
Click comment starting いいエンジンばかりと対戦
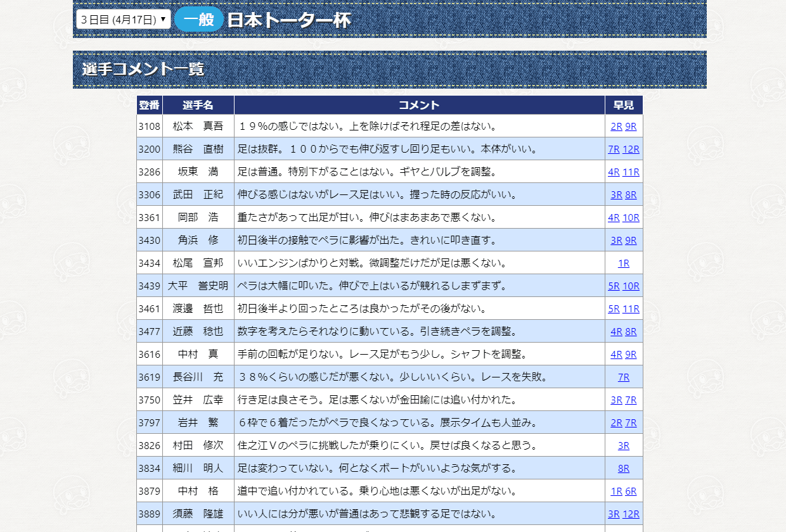pos(373,263)
